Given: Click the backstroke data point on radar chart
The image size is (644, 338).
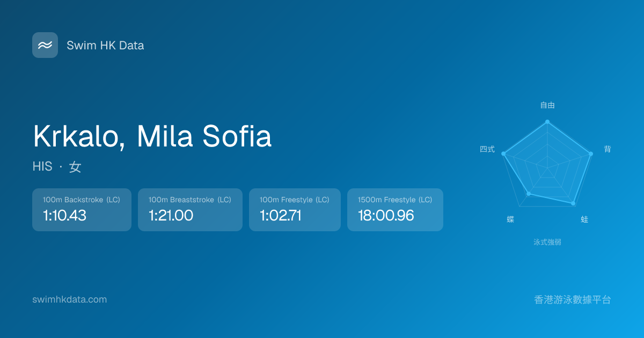Looking at the screenshot, I should pyautogui.click(x=591, y=154).
